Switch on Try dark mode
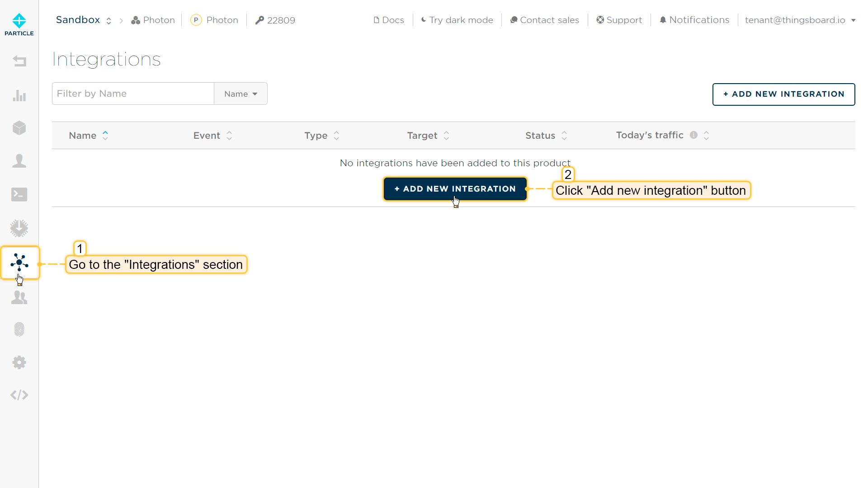The height and width of the screenshot is (488, 868). [x=457, y=20]
